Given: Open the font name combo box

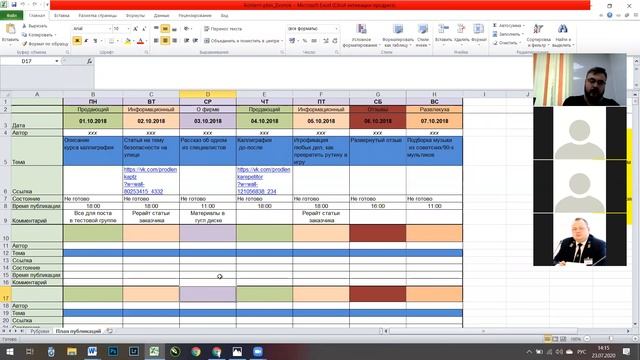Looking at the screenshot, I should [x=92, y=29].
